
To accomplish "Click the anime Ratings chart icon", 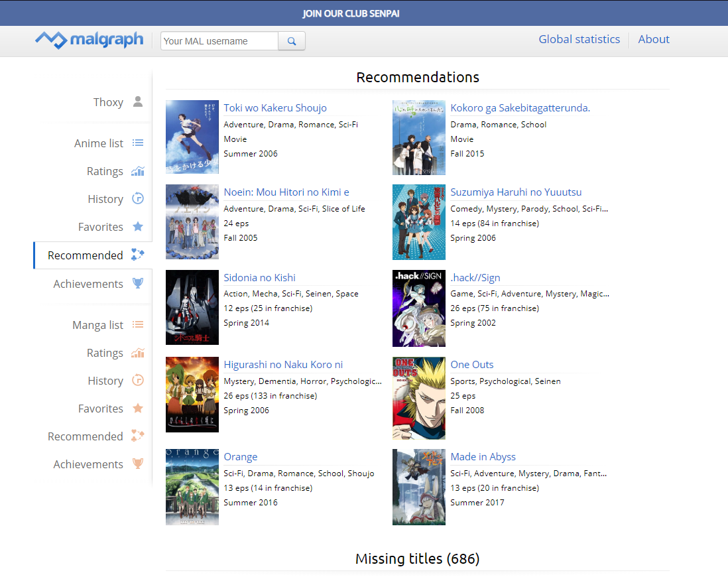I will [x=138, y=171].
